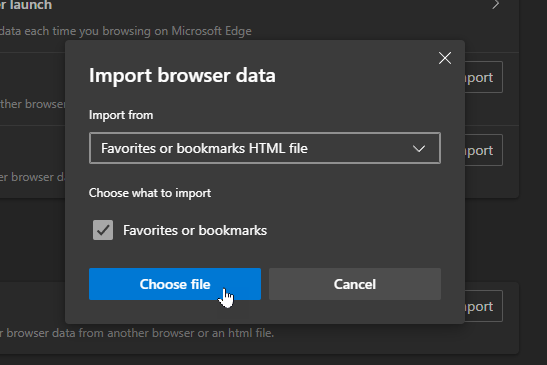Click the Import browser data title
The width and height of the screenshot is (547, 365).
click(x=182, y=75)
